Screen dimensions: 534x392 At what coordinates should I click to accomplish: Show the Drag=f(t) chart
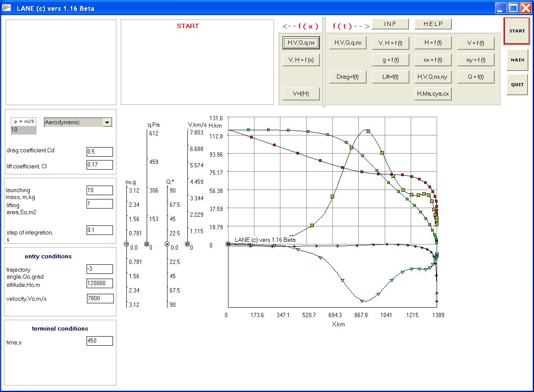pos(347,77)
